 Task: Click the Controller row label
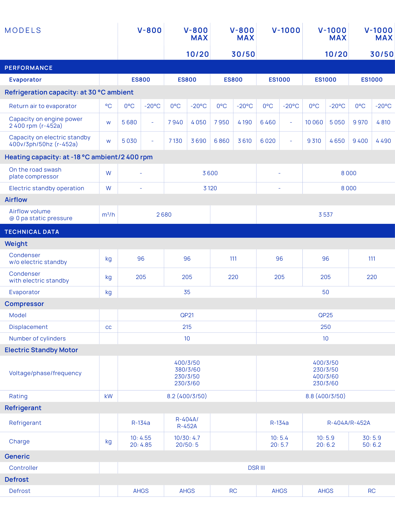(x=23, y=468)
